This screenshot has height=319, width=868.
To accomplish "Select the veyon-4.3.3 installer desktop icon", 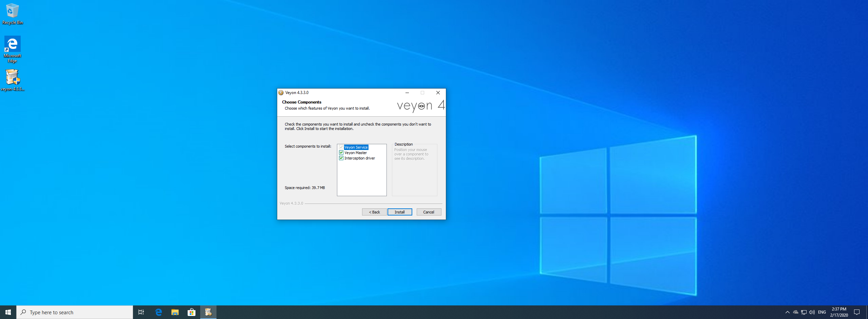I will point(13,80).
